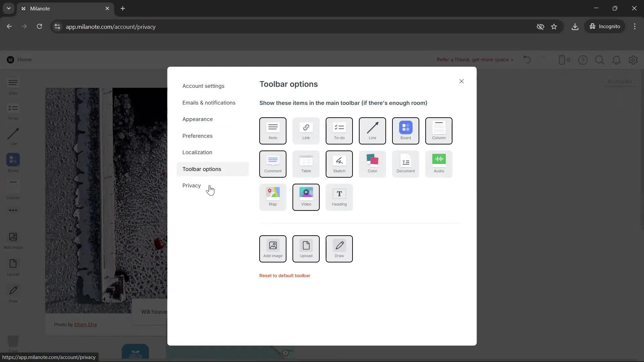Switch to the Appearance settings section

198,119
